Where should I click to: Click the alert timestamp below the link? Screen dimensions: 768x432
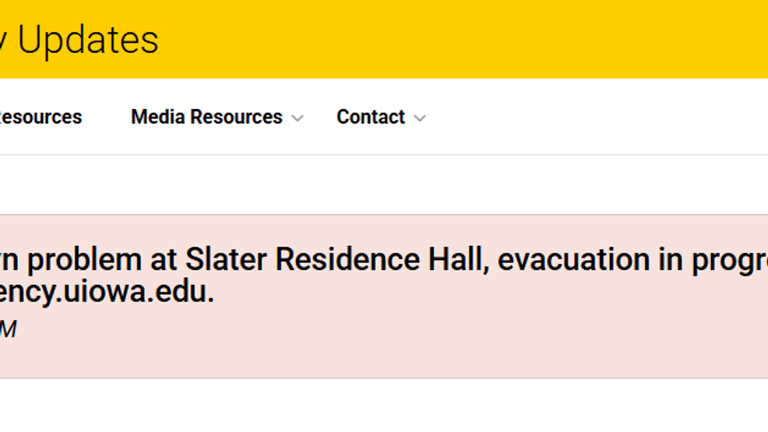click(x=8, y=329)
